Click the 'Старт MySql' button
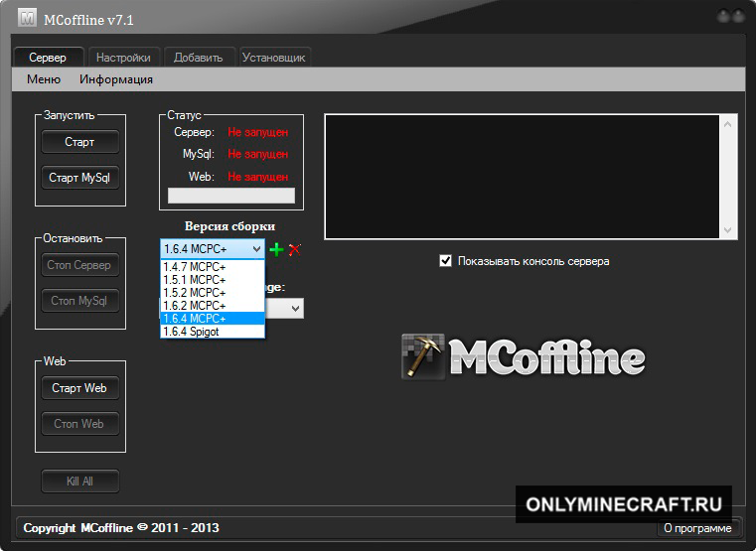The image size is (756, 551). coord(80,178)
